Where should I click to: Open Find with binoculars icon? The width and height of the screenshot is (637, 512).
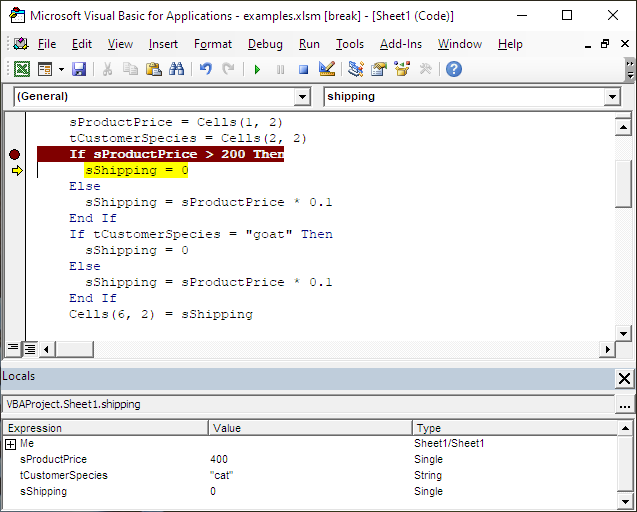tap(176, 69)
